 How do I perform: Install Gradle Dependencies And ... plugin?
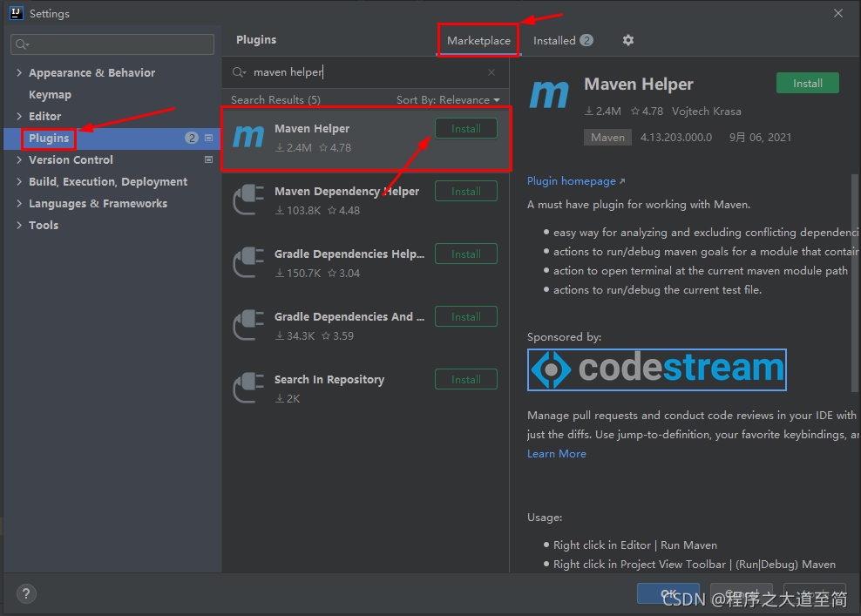pos(466,316)
